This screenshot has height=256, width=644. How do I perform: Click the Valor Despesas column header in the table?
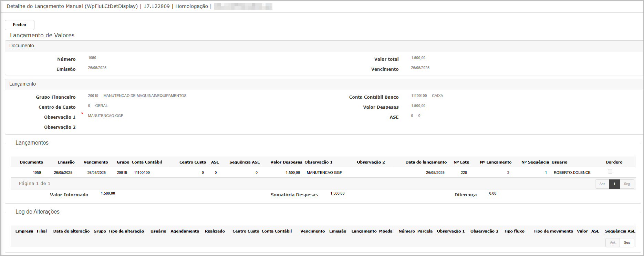286,162
